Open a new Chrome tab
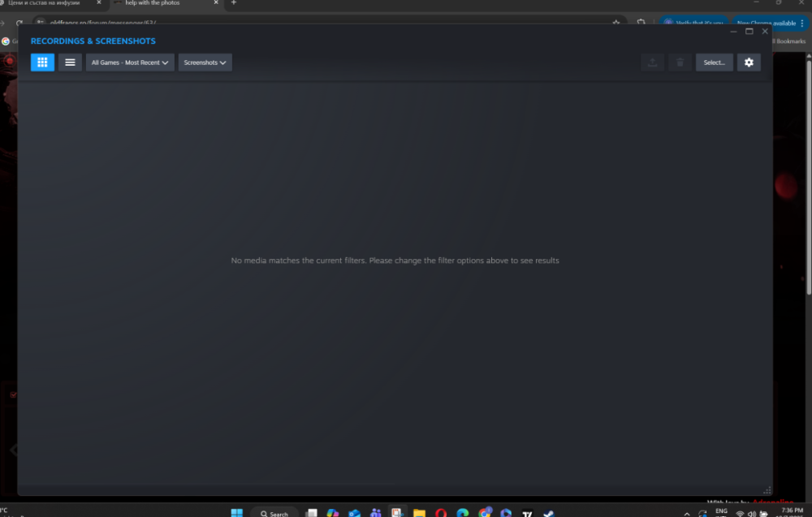The height and width of the screenshot is (517, 812). pos(234,3)
